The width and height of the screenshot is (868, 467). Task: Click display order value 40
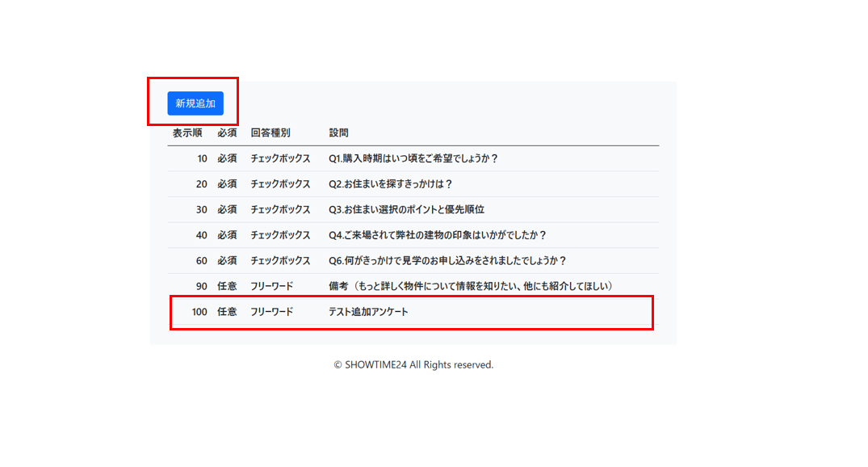click(x=202, y=235)
